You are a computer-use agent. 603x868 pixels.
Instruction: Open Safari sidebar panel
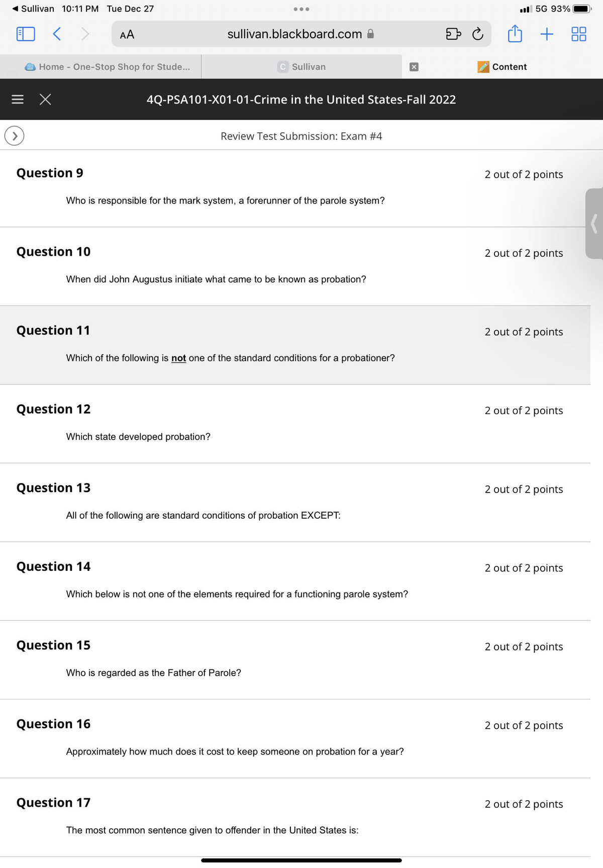26,34
